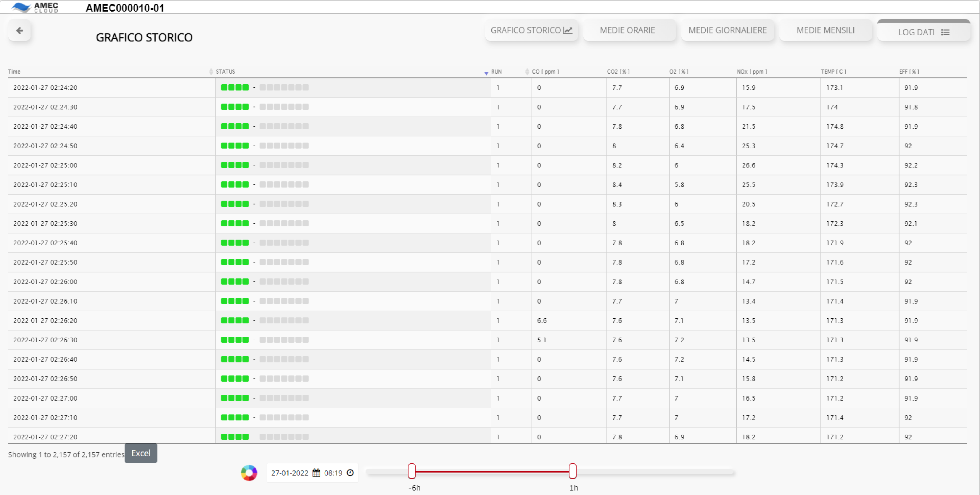Select row timestamp 2022-01-27 02:24:20
Screen dimensions: 980x495
(45, 87)
